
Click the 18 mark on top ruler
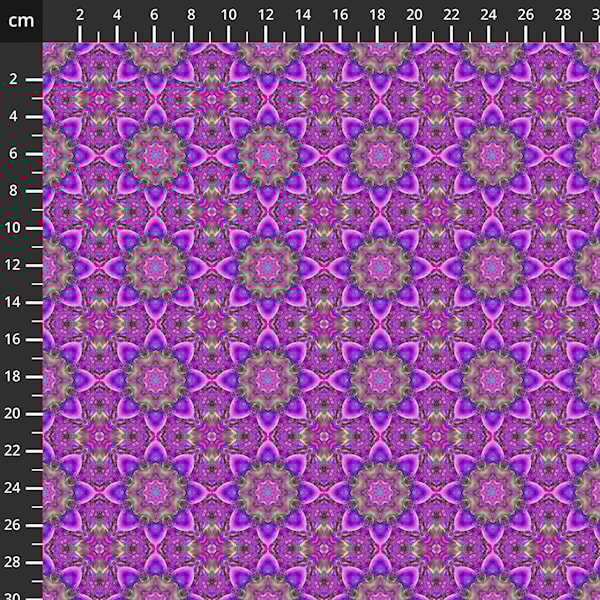pyautogui.click(x=377, y=16)
